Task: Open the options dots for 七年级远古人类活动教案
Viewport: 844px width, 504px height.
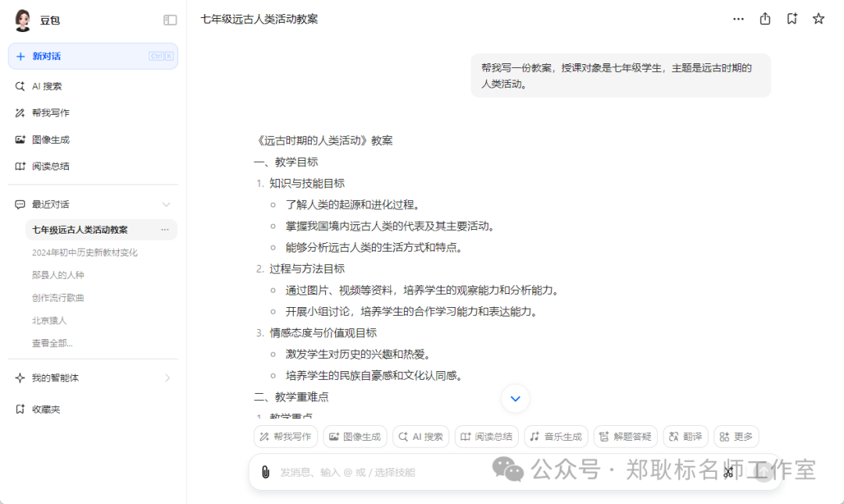Action: [165, 230]
